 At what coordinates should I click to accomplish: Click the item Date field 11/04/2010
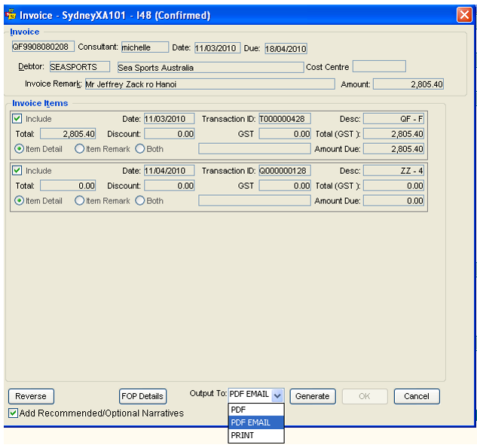click(169, 171)
